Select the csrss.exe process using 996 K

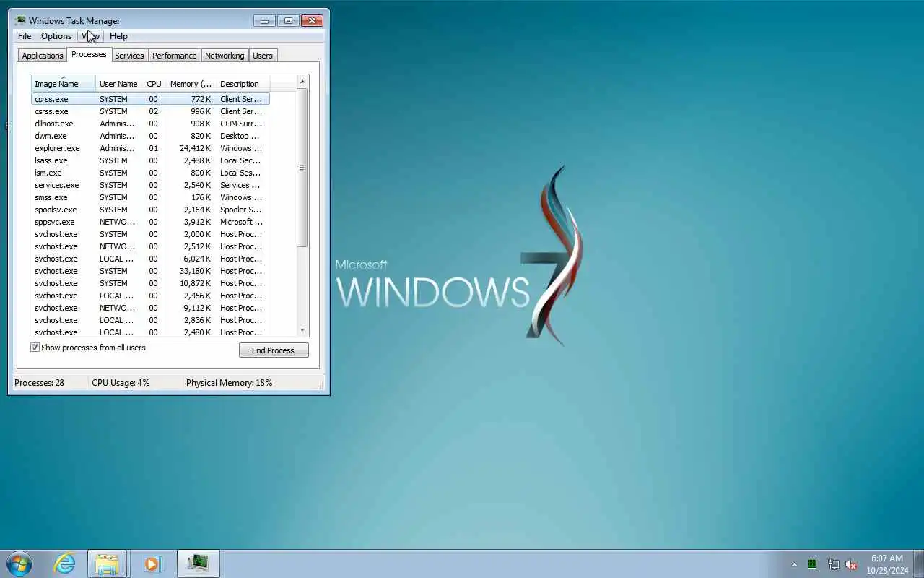click(x=150, y=111)
